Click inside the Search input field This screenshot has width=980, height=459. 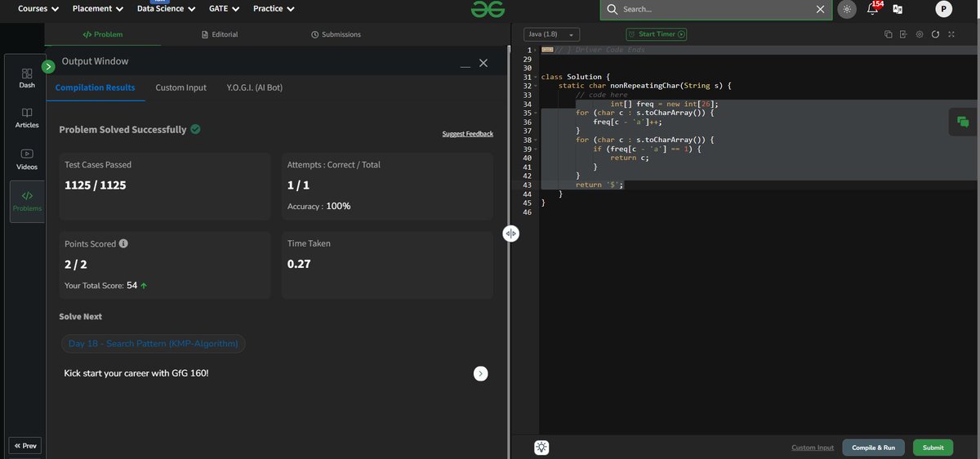[x=716, y=9]
